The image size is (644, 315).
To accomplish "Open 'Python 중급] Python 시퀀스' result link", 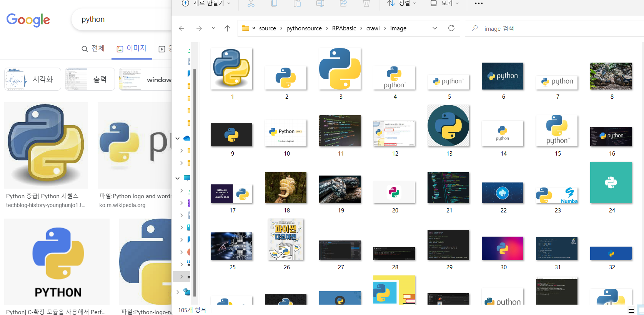I will 42,196.
